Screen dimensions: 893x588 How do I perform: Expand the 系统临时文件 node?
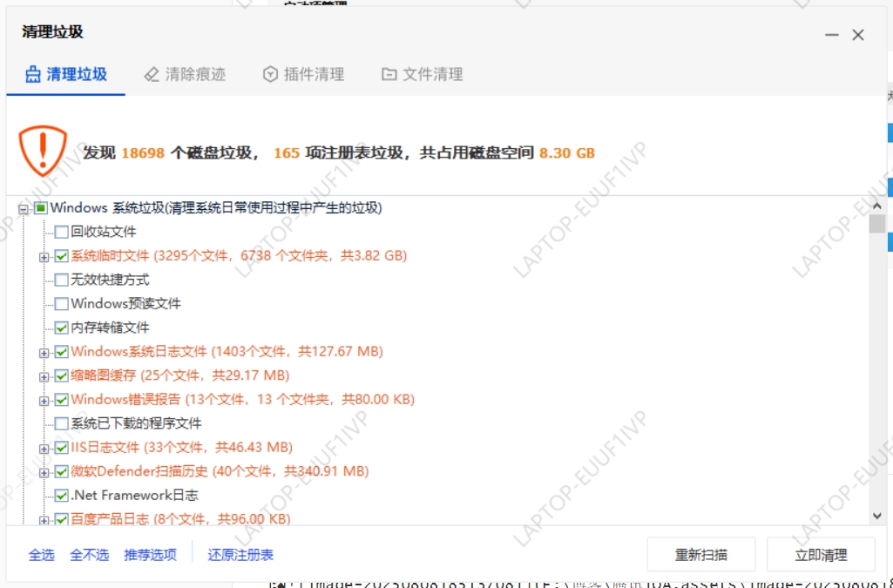pyautogui.click(x=44, y=257)
